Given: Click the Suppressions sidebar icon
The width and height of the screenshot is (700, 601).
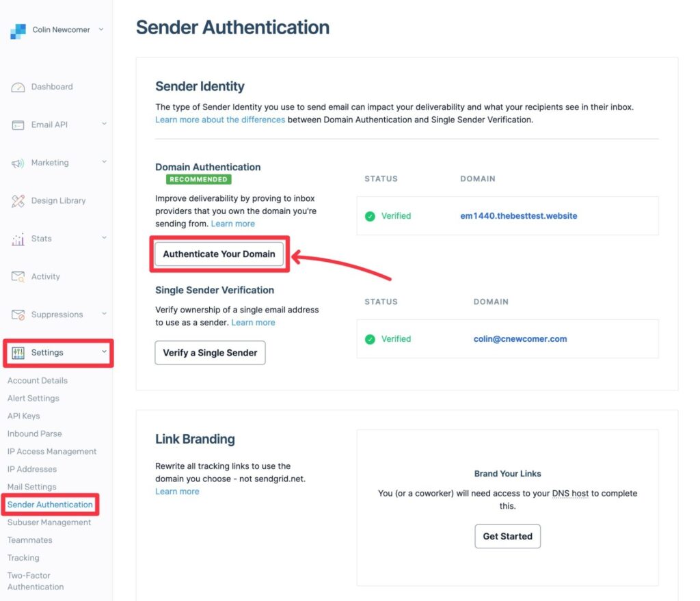Looking at the screenshot, I should (18, 315).
